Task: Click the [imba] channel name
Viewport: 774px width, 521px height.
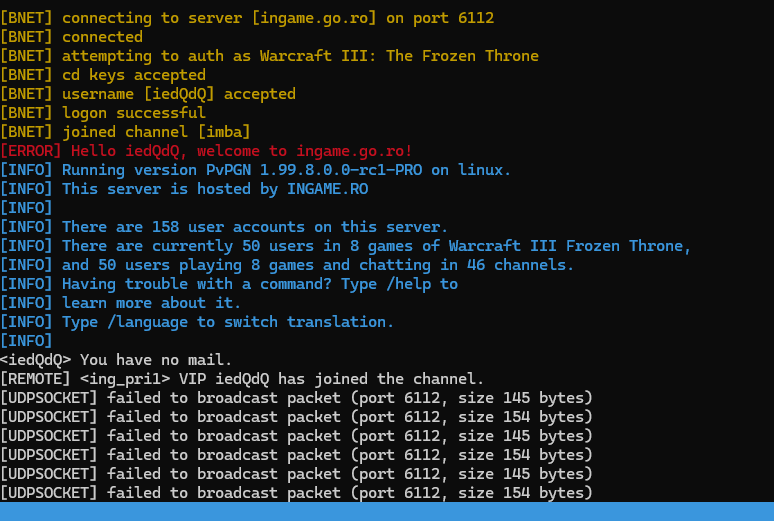Action: tap(223, 132)
